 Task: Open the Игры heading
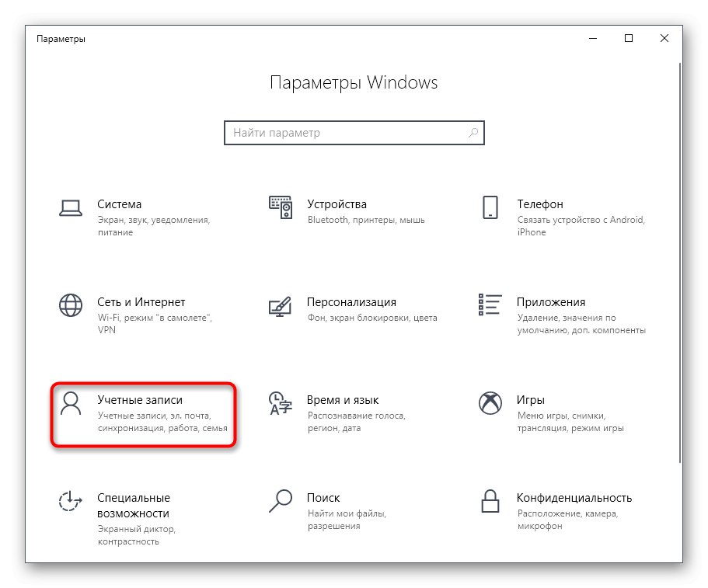tap(531, 400)
